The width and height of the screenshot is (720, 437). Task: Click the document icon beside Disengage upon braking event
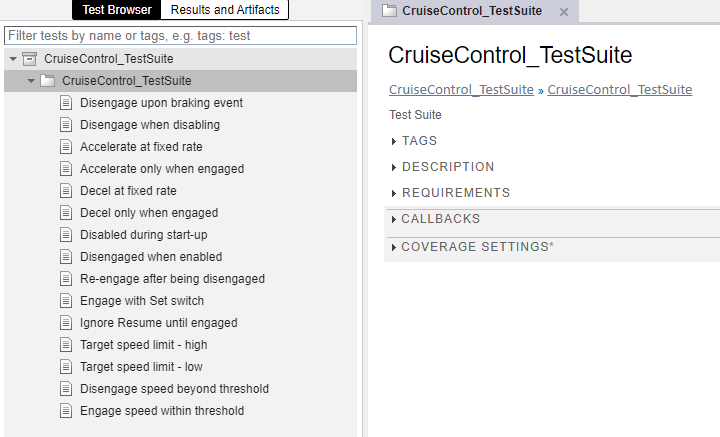[x=66, y=103]
